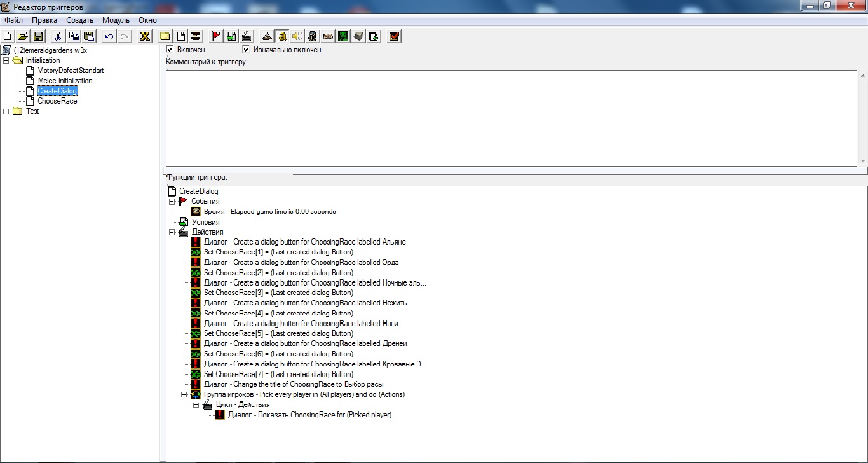The width and height of the screenshot is (868, 463).
Task: Collapse the Initialization folder in the trigger tree
Action: (x=6, y=60)
